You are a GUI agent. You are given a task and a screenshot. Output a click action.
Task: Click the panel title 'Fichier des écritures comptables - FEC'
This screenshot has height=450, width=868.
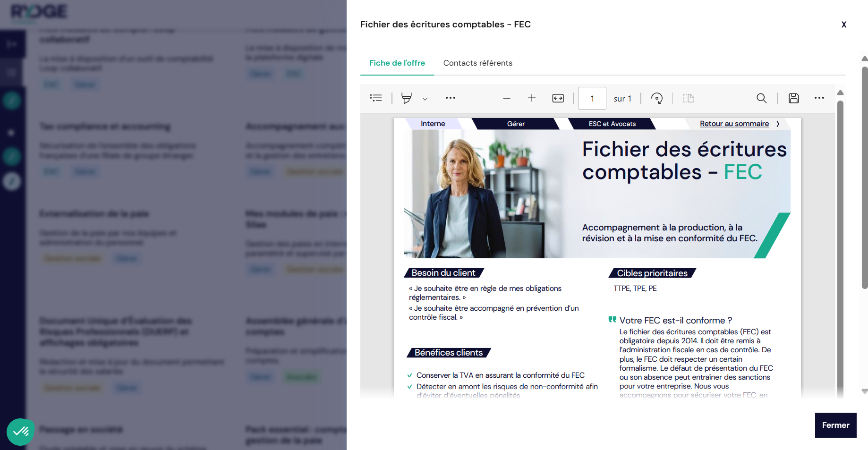[445, 25]
